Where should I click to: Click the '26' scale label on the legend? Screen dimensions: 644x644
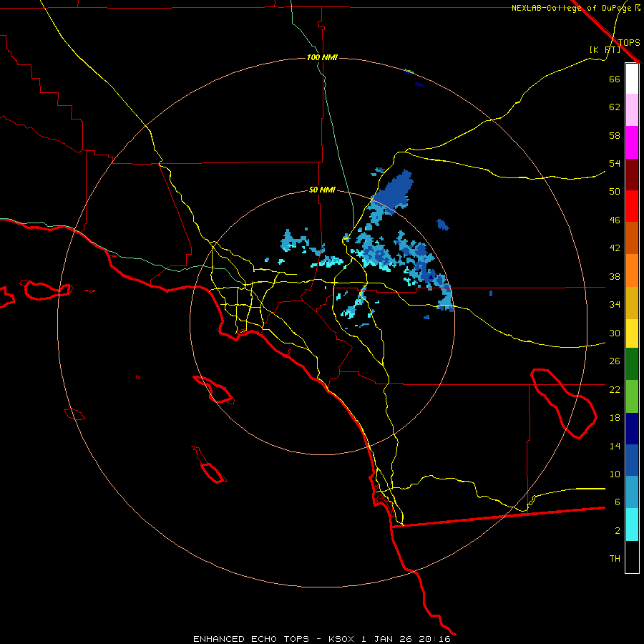pyautogui.click(x=615, y=361)
